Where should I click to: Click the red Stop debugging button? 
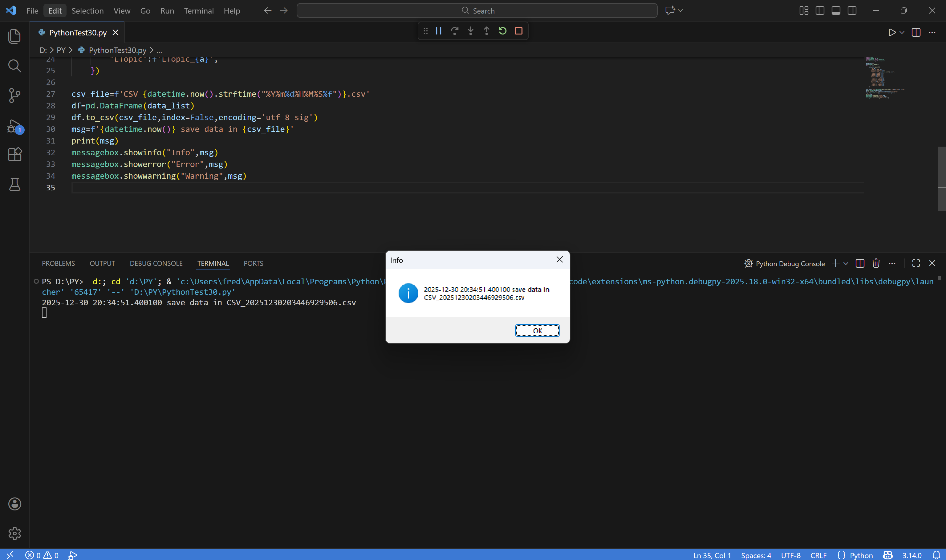click(518, 31)
